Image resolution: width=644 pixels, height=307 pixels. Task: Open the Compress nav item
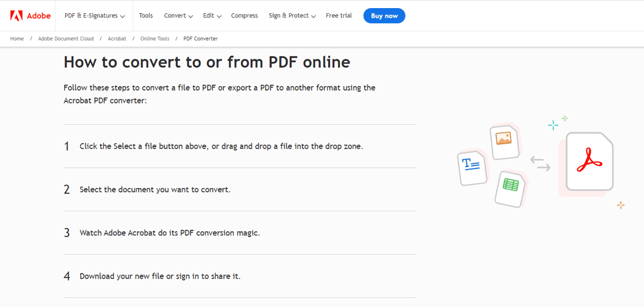pyautogui.click(x=244, y=16)
